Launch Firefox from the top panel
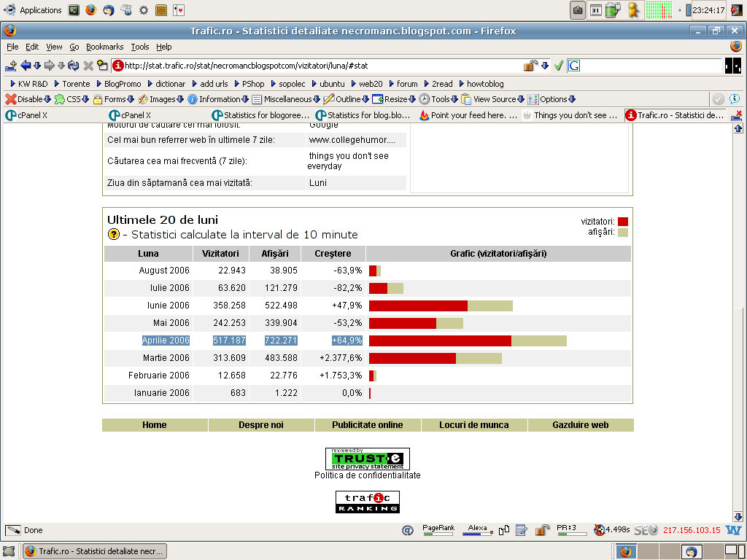Screen dimensions: 747x560 [x=90, y=10]
